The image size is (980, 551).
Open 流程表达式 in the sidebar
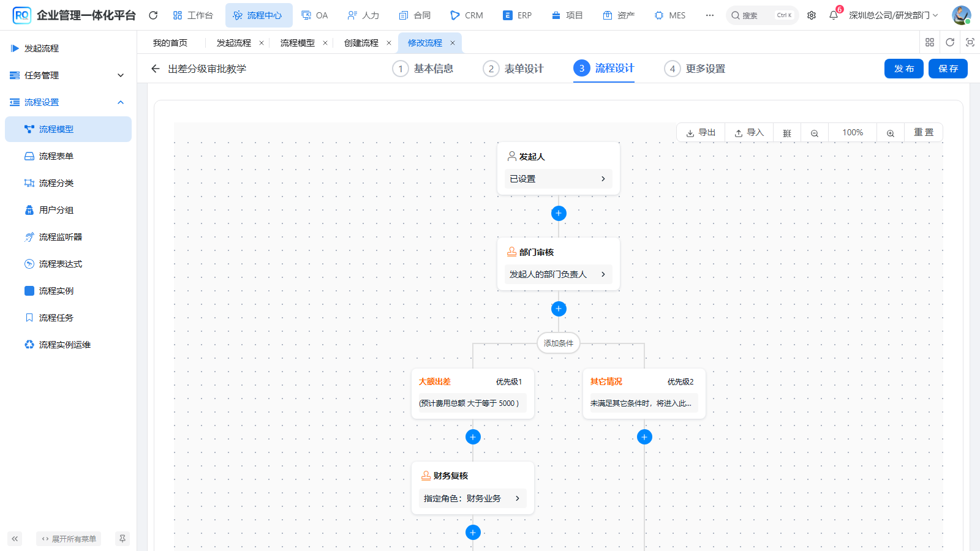68,264
